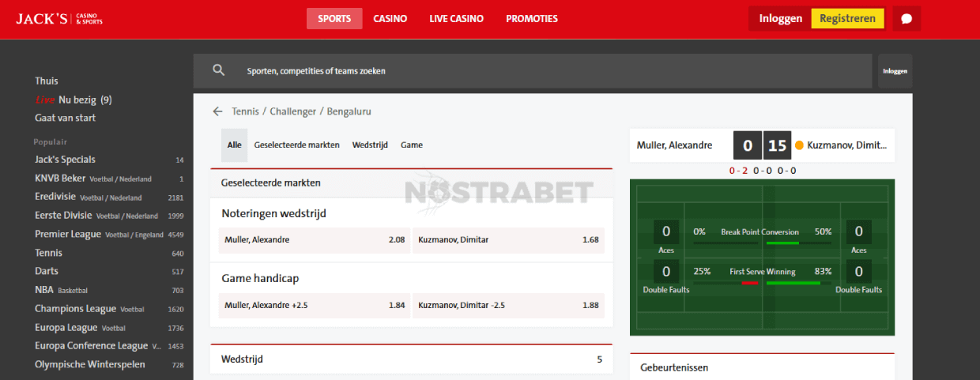Click the Game handicap heading

260,278
